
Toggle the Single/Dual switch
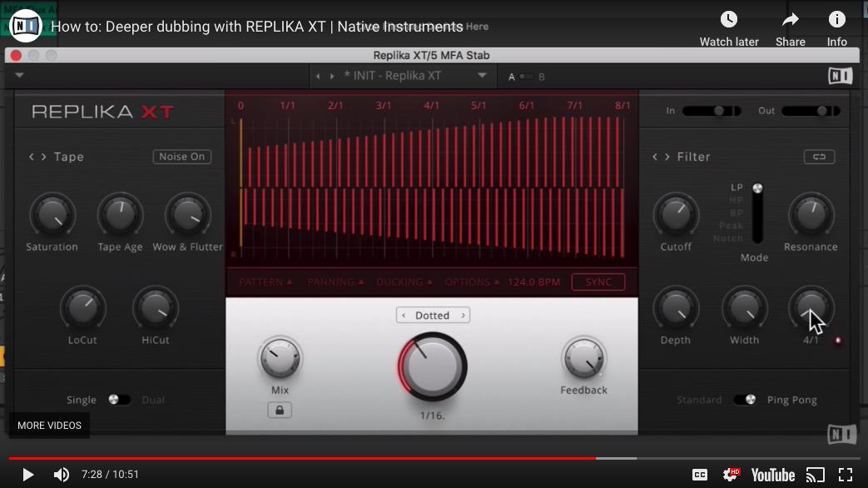pos(118,400)
